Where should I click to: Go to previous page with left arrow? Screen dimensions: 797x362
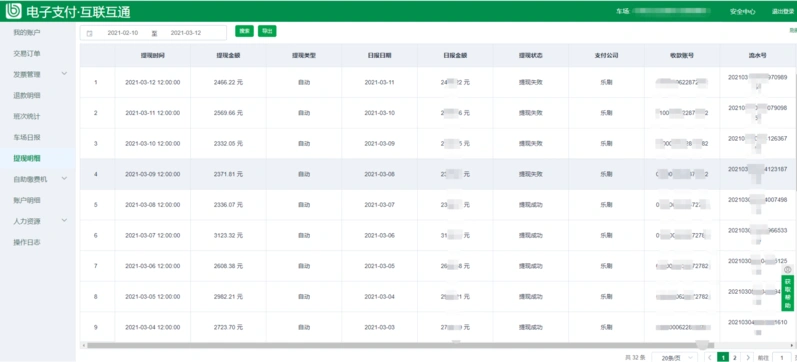(710, 358)
